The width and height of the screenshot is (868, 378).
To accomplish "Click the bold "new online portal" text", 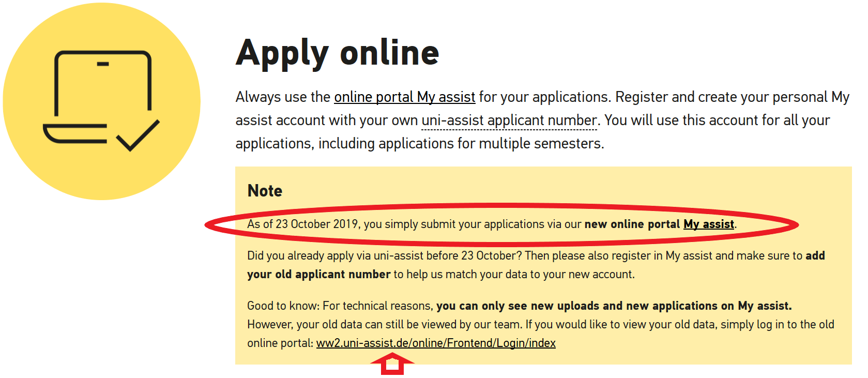I will pyautogui.click(x=632, y=224).
